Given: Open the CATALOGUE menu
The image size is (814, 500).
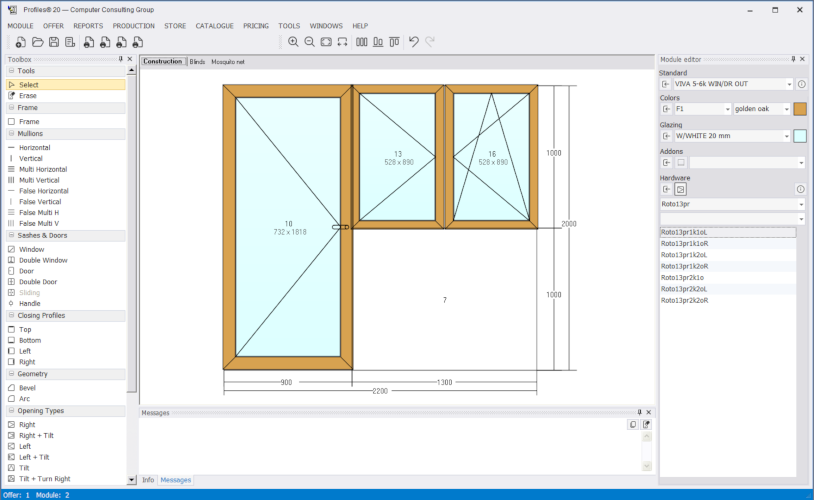Looking at the screenshot, I should pos(214,25).
